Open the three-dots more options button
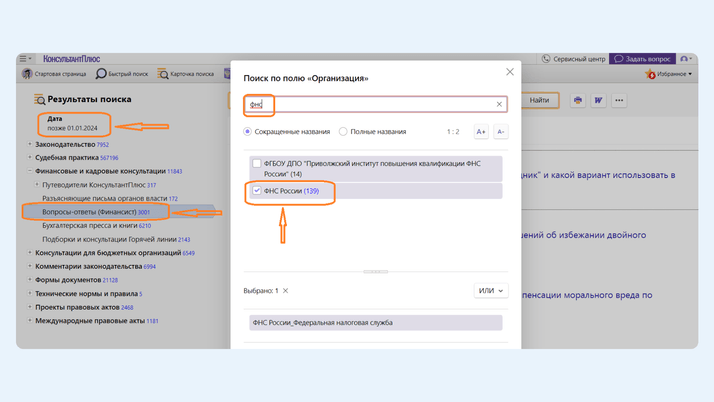The height and width of the screenshot is (402, 714). click(619, 100)
